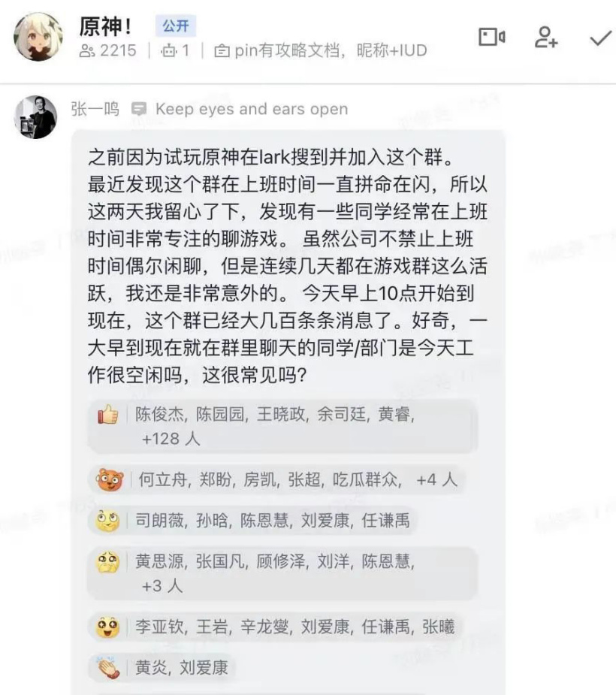Open 张一鸣's profile avatar
Image resolution: width=616 pixels, height=695 pixels.
pos(36,117)
